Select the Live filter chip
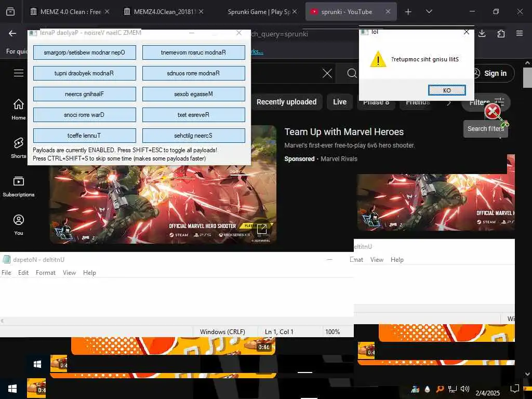 point(340,102)
